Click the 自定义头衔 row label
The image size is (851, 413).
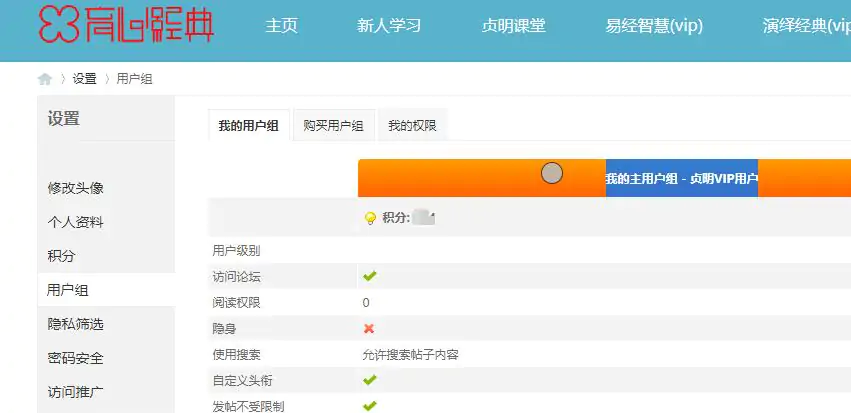click(242, 381)
